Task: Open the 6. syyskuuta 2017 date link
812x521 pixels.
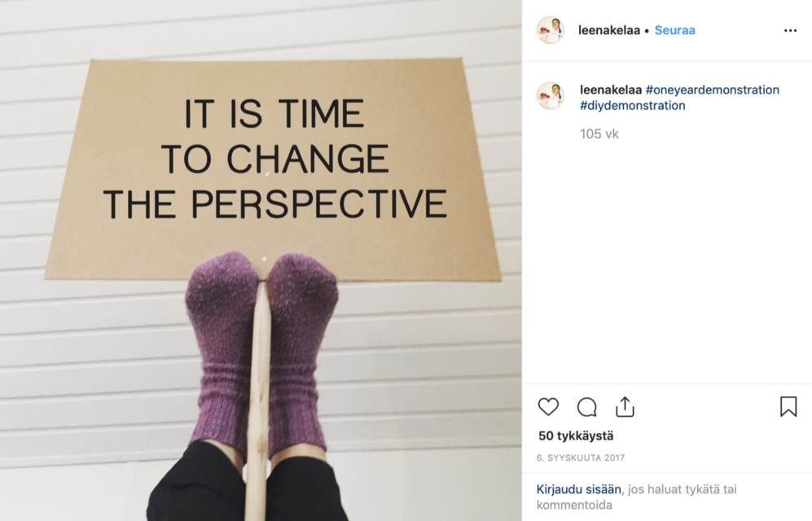Action: click(581, 458)
